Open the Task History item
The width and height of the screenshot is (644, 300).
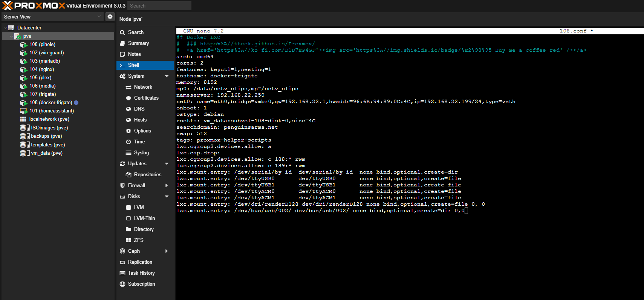coord(145,273)
